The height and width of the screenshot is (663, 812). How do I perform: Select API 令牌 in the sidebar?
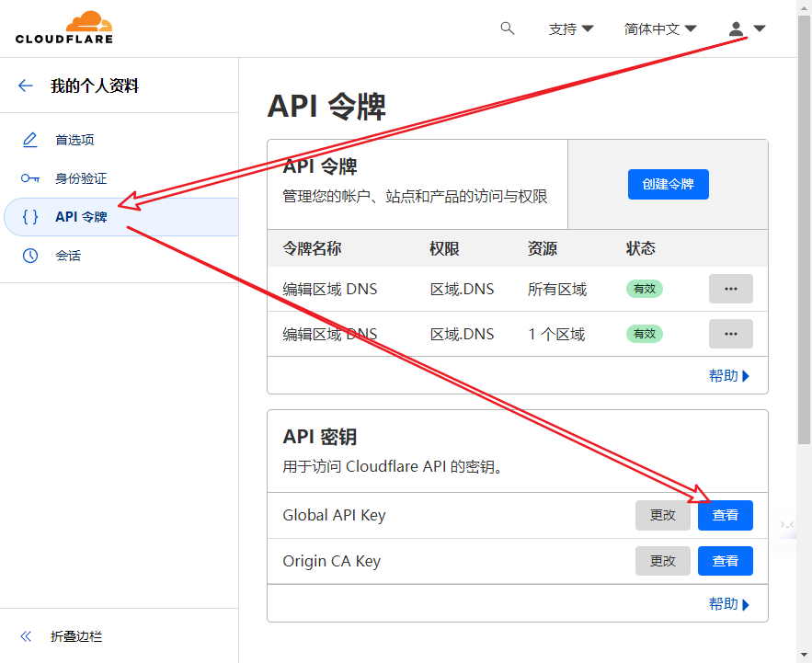point(121,217)
